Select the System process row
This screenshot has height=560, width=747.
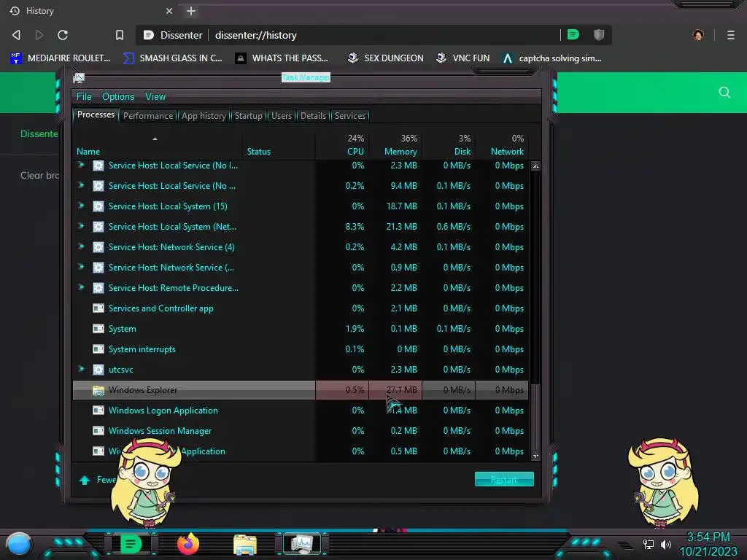[x=300, y=329]
